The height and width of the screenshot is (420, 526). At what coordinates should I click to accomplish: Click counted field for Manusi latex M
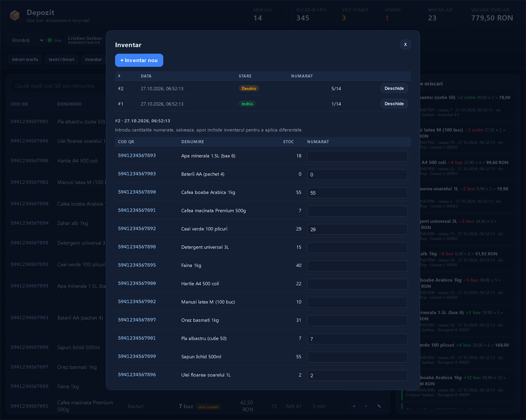tap(358, 302)
